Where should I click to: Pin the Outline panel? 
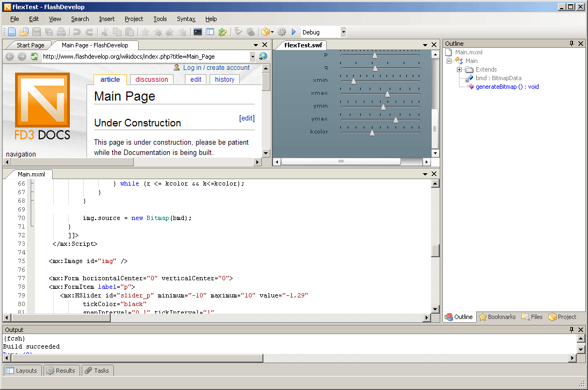[x=571, y=44]
